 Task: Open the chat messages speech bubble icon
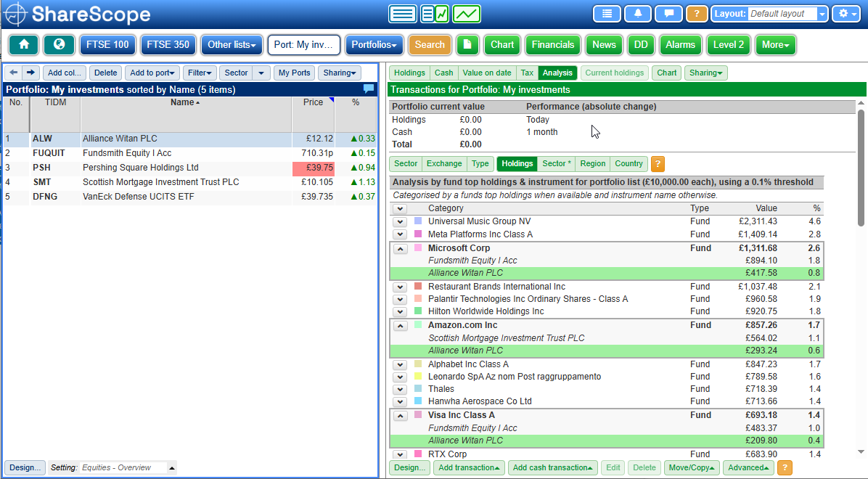[x=668, y=14]
